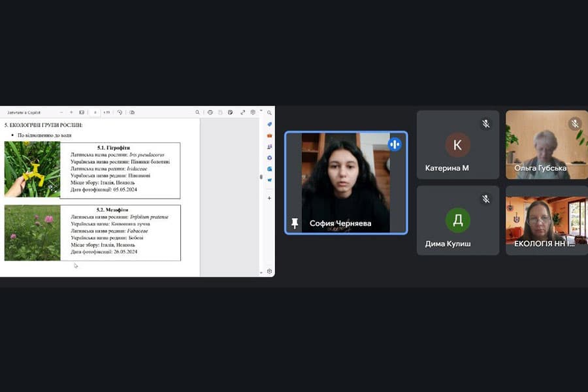Screen dimensions: 588x392
Task: Click the 'Д' avatar of Дима Кулиш
Action: tap(457, 220)
